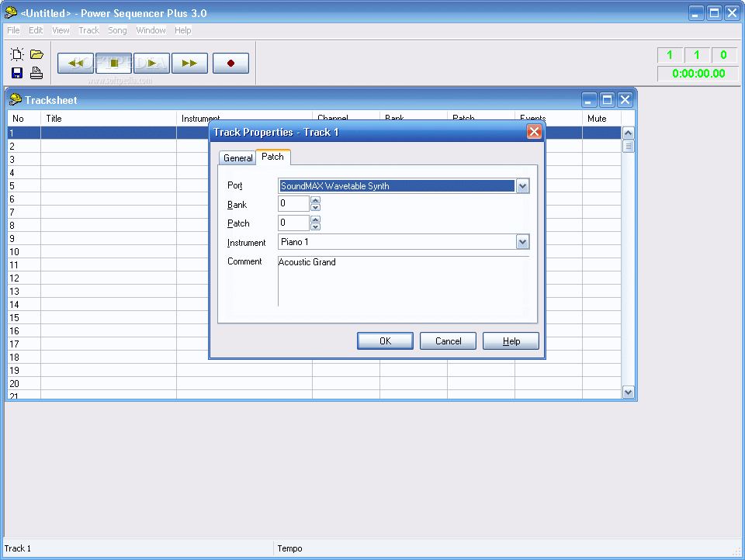Switch to the General tab
745x560 pixels.
[x=237, y=158]
